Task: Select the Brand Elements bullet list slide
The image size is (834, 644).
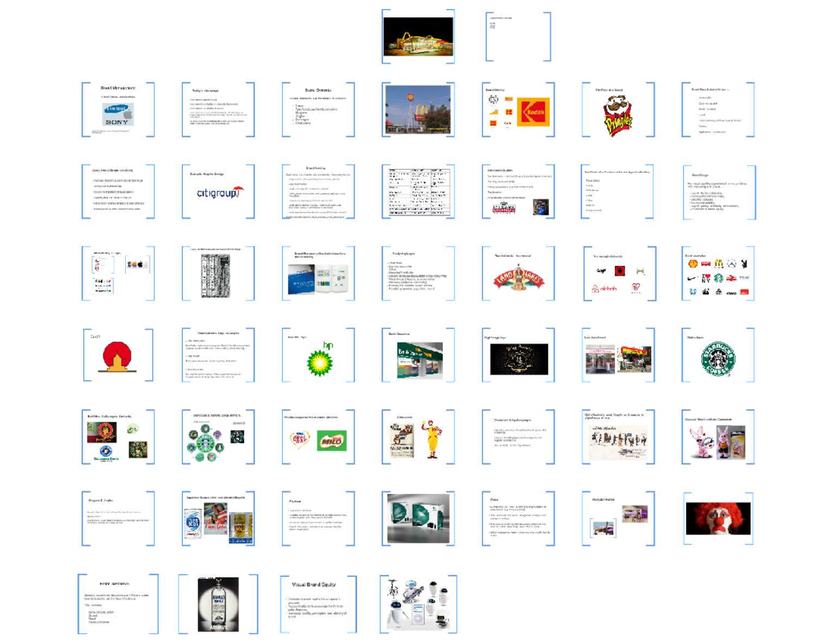Action: pos(318,110)
